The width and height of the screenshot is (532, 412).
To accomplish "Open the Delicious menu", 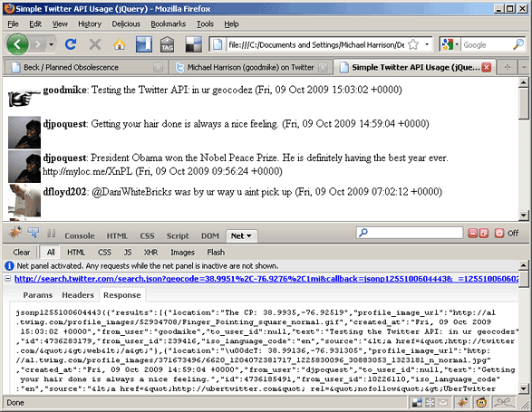I will click(126, 24).
